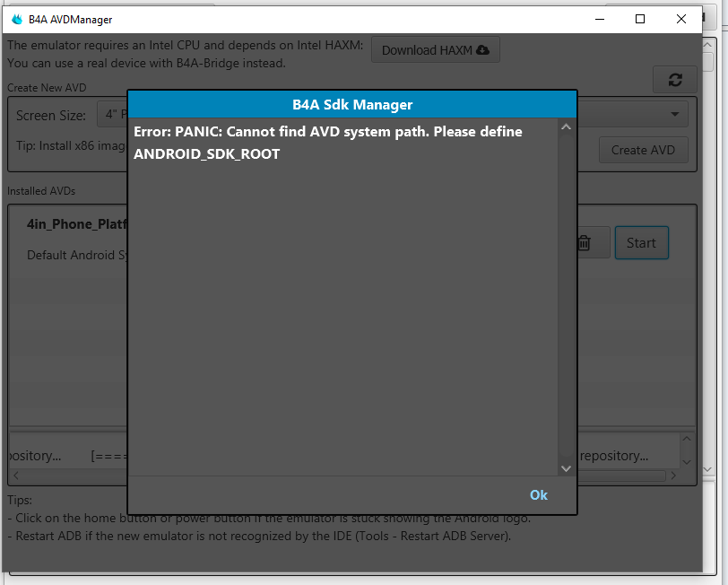Click the Create AVD button
This screenshot has width=728, height=585.
coord(643,150)
